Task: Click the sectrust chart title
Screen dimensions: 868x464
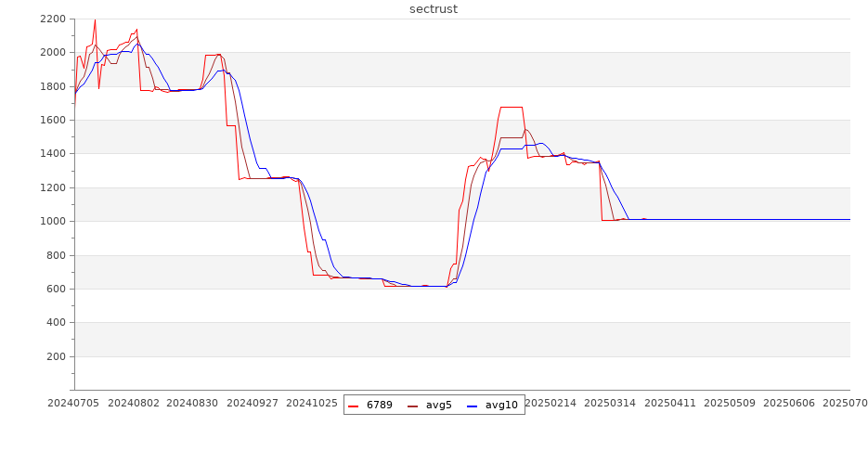Action: click(434, 9)
